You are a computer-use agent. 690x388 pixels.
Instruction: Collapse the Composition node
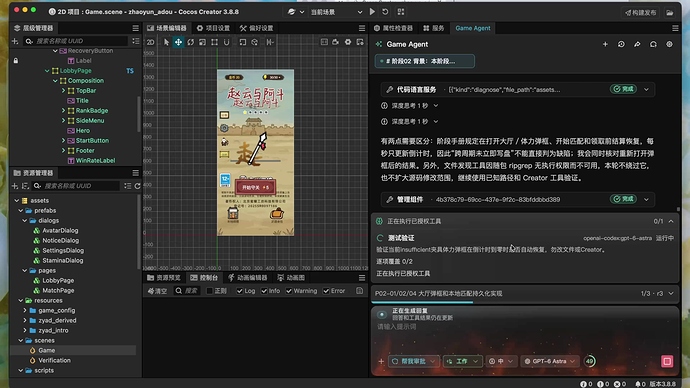point(55,81)
